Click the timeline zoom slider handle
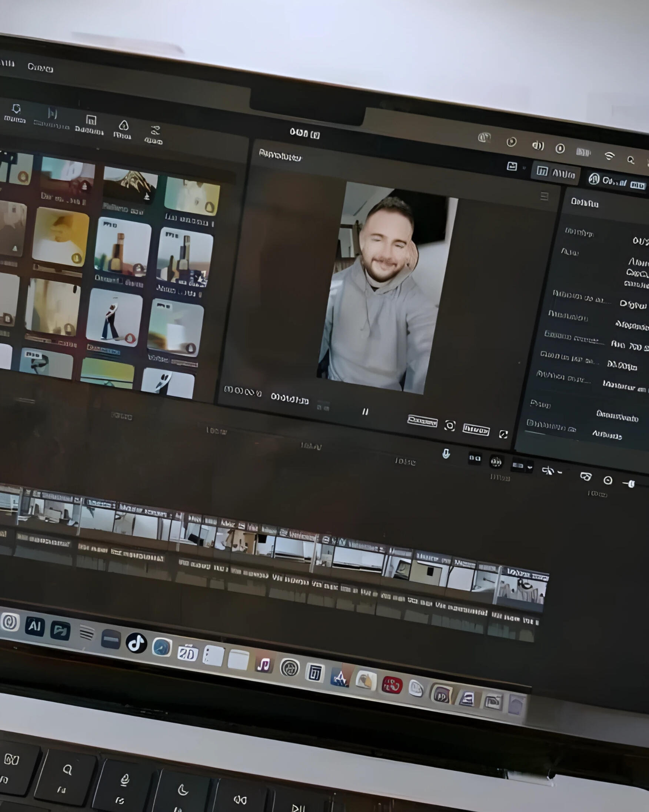Image resolution: width=649 pixels, height=812 pixels. click(632, 484)
